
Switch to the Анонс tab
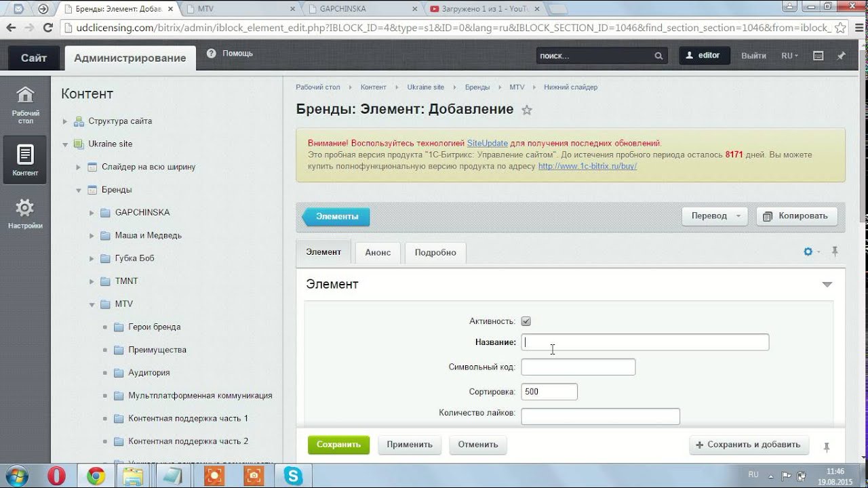pos(378,252)
